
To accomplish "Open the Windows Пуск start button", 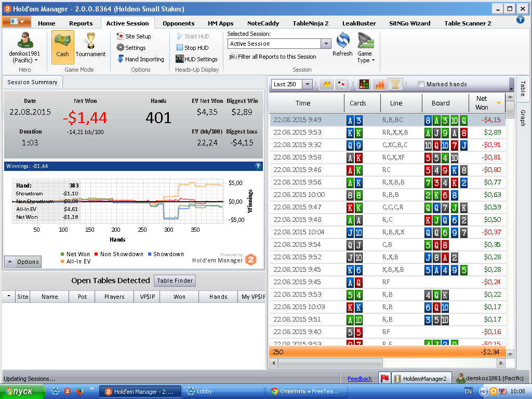I will tap(22, 392).
